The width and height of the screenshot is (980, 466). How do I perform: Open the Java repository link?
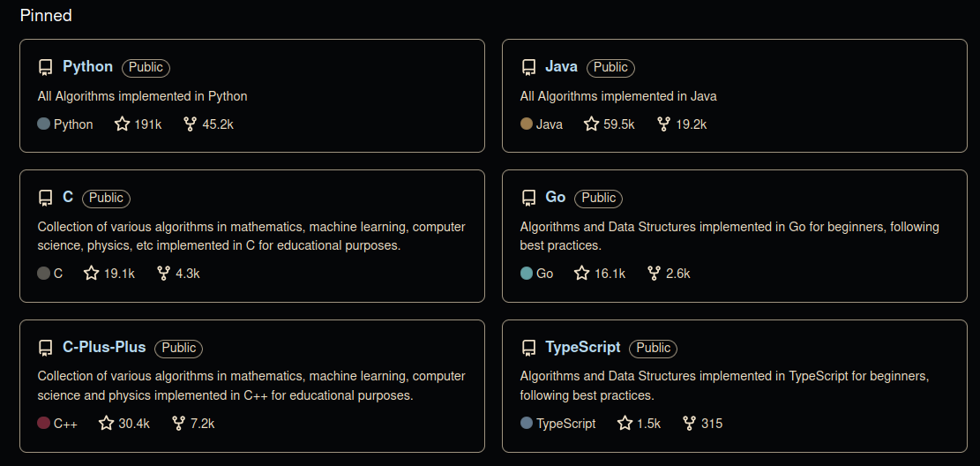click(x=561, y=67)
